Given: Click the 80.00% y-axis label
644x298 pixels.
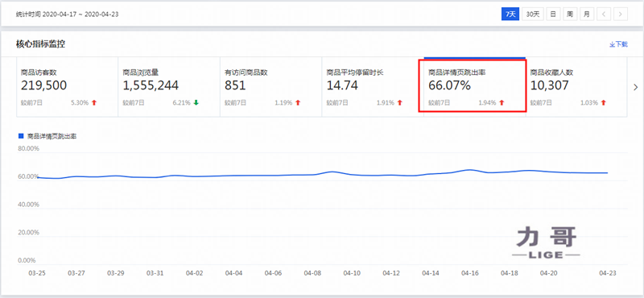Looking at the screenshot, I should pos(29,148).
